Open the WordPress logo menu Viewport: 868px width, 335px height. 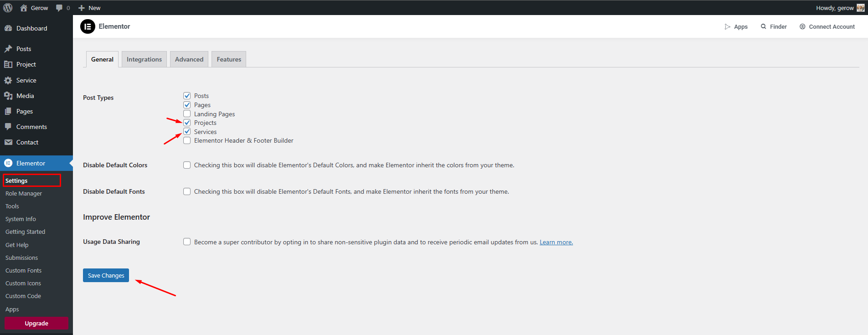tap(8, 8)
